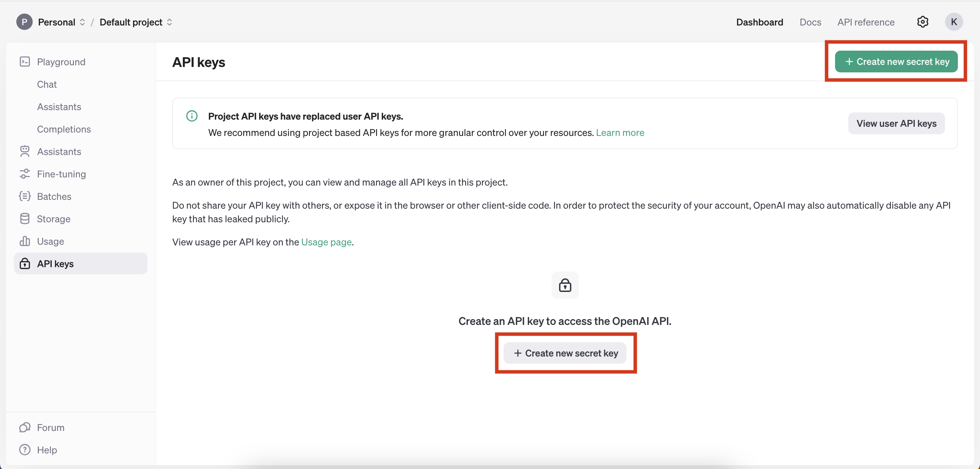The height and width of the screenshot is (469, 980).
Task: Select Completions under Playground
Action: pyautogui.click(x=64, y=129)
